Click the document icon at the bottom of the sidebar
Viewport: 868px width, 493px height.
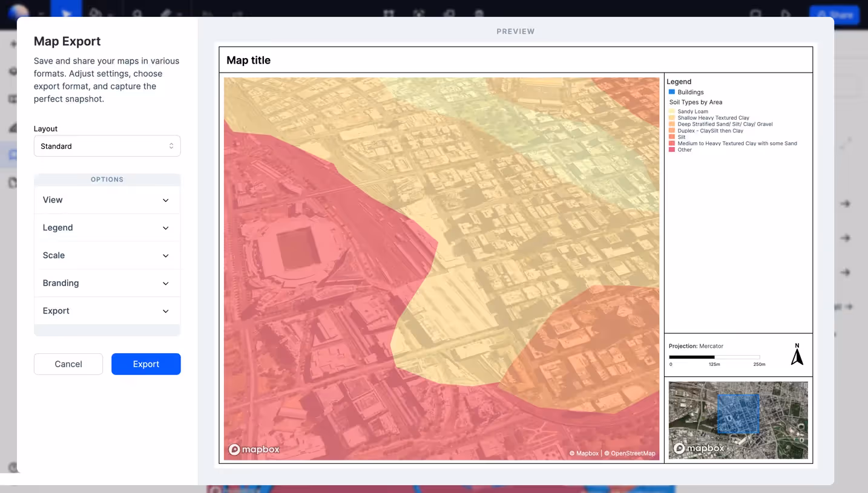[12, 183]
